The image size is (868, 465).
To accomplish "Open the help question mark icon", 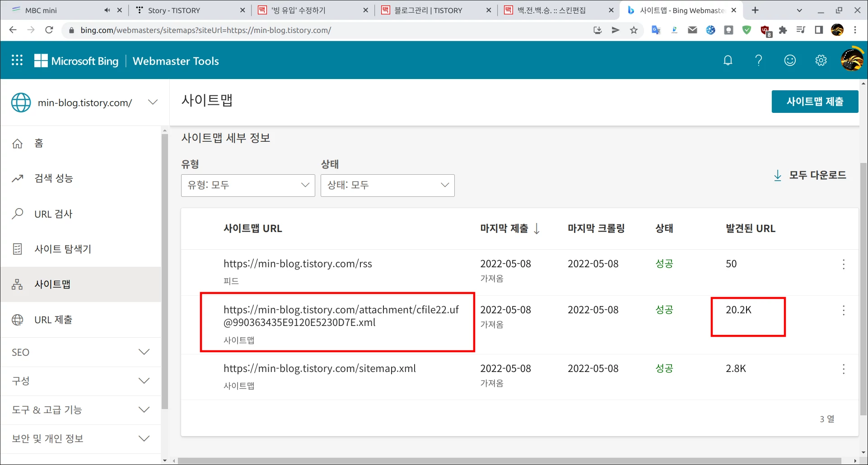I will 759,60.
